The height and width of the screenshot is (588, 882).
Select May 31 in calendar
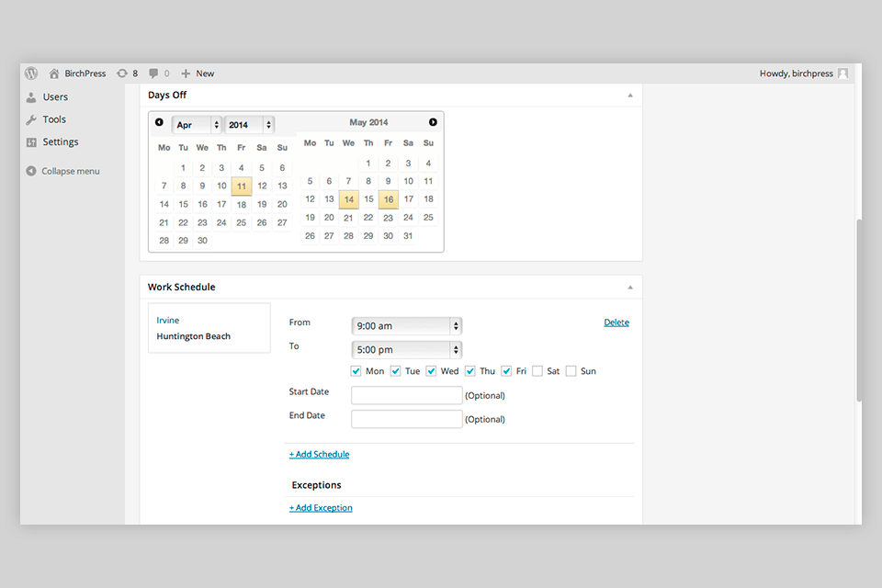(x=408, y=236)
